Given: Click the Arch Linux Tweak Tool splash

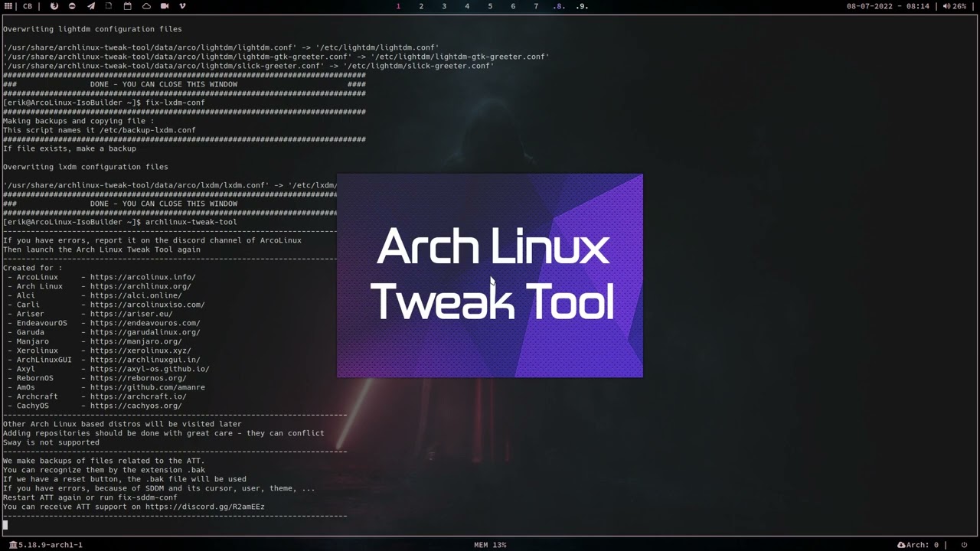Looking at the screenshot, I should 490,275.
